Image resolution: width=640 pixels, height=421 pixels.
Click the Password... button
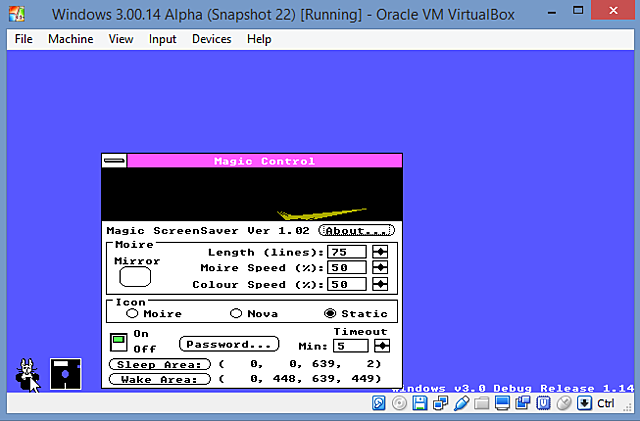point(229,344)
